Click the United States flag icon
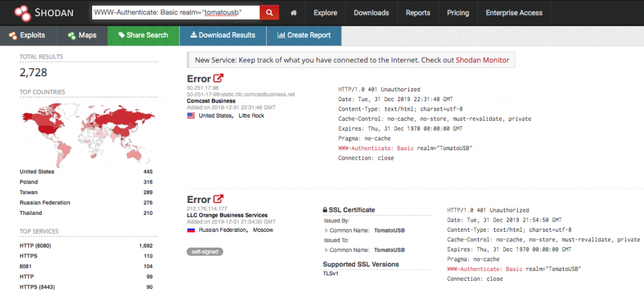This screenshot has height=296, width=644. point(191,116)
